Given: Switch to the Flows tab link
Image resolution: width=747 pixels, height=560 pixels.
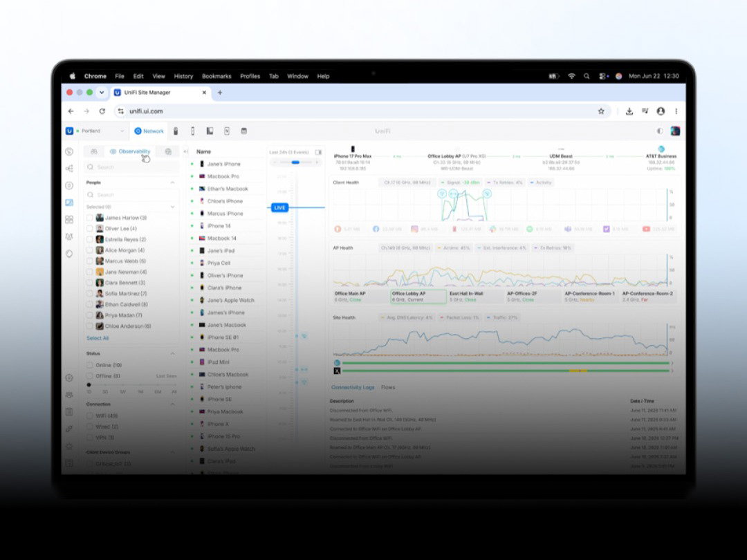Looking at the screenshot, I should click(388, 387).
